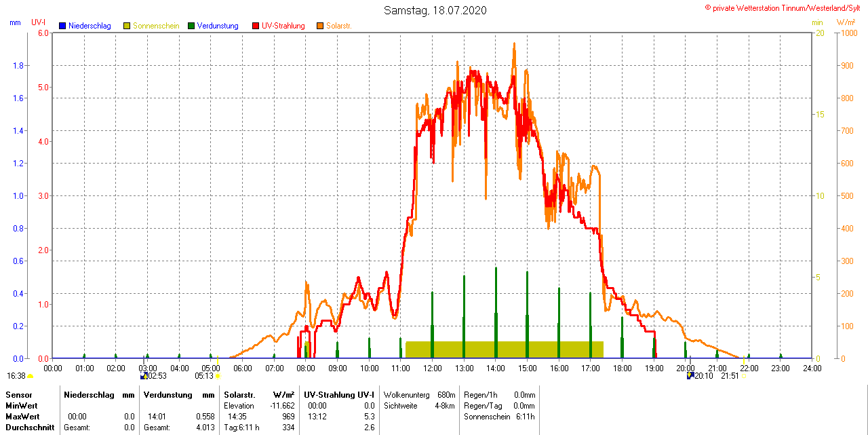Click the sunset icon beside 21:51

point(743,376)
